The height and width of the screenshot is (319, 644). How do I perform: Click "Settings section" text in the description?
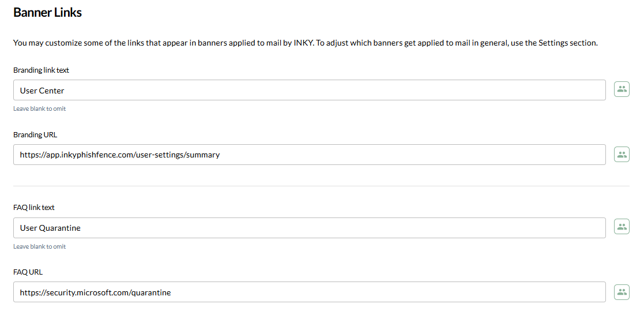[568, 43]
